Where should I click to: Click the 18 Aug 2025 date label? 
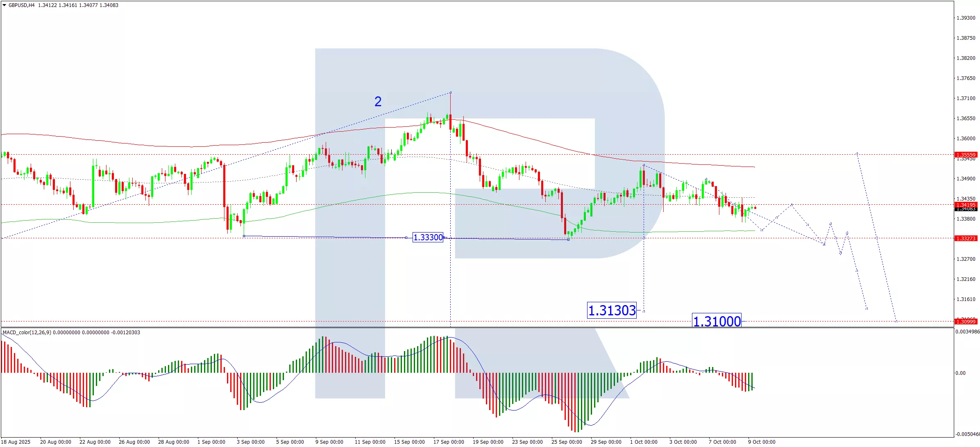(x=16, y=442)
